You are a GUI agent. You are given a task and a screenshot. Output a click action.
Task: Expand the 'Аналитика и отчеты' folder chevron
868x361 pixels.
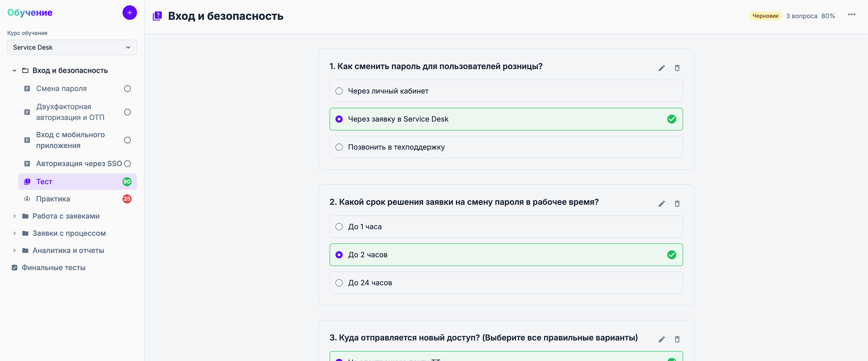click(15, 251)
